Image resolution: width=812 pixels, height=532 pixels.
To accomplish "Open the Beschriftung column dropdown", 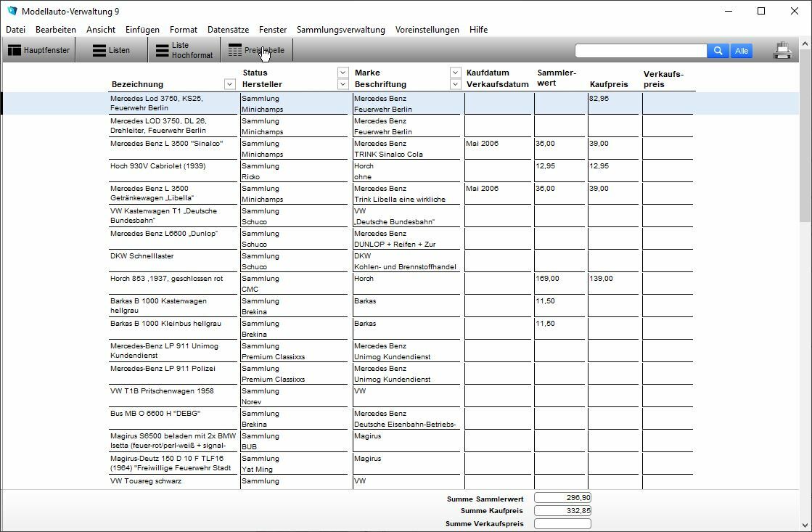I will [x=455, y=84].
